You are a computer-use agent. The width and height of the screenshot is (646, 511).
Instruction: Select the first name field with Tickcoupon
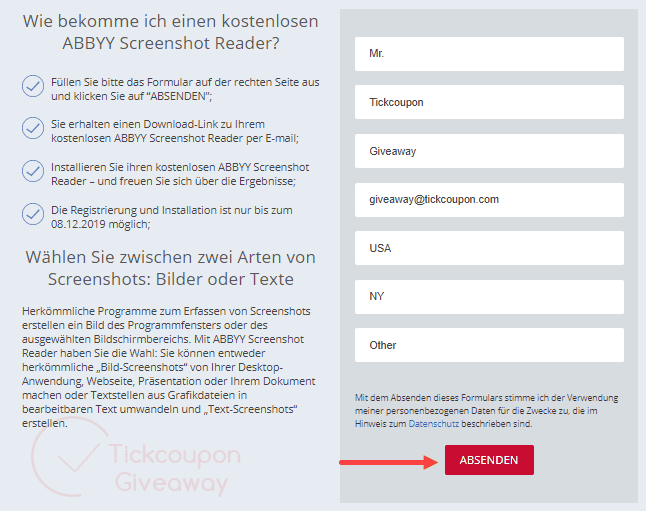click(x=489, y=102)
